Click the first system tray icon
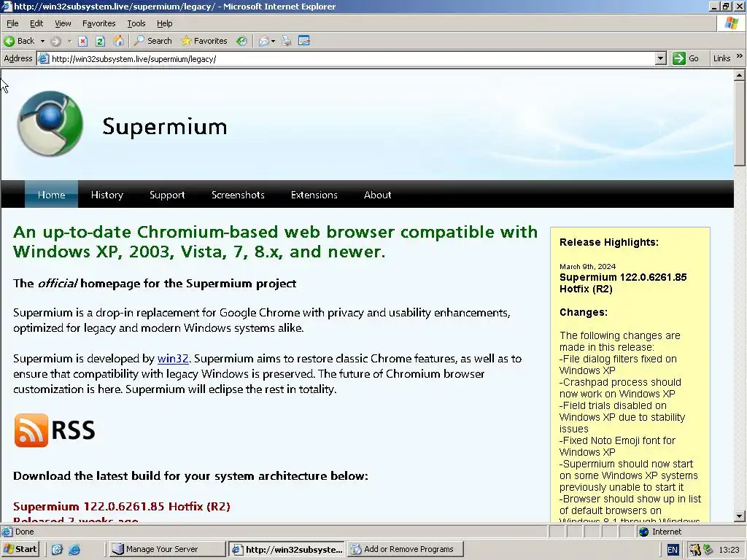 tap(695, 550)
